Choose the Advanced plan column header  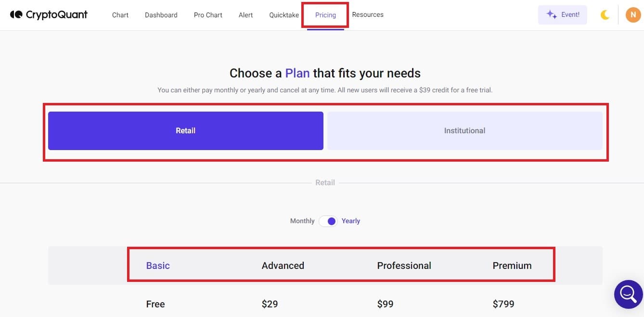(283, 266)
